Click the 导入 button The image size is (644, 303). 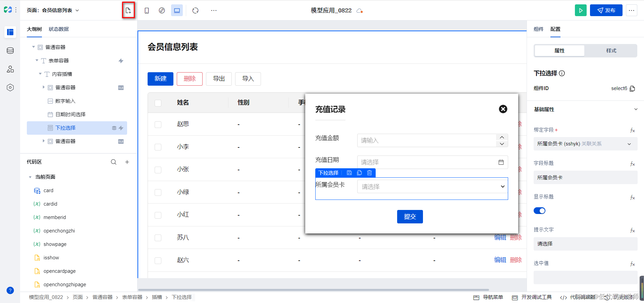pyautogui.click(x=248, y=79)
